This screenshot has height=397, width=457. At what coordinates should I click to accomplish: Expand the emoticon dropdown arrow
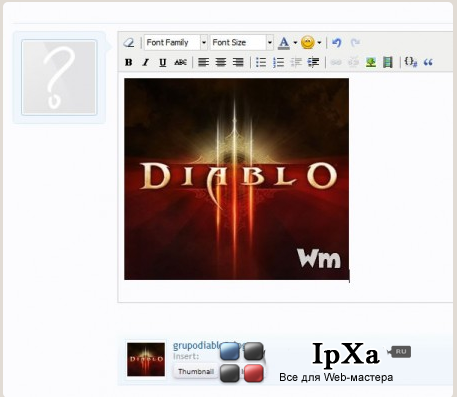pos(319,43)
